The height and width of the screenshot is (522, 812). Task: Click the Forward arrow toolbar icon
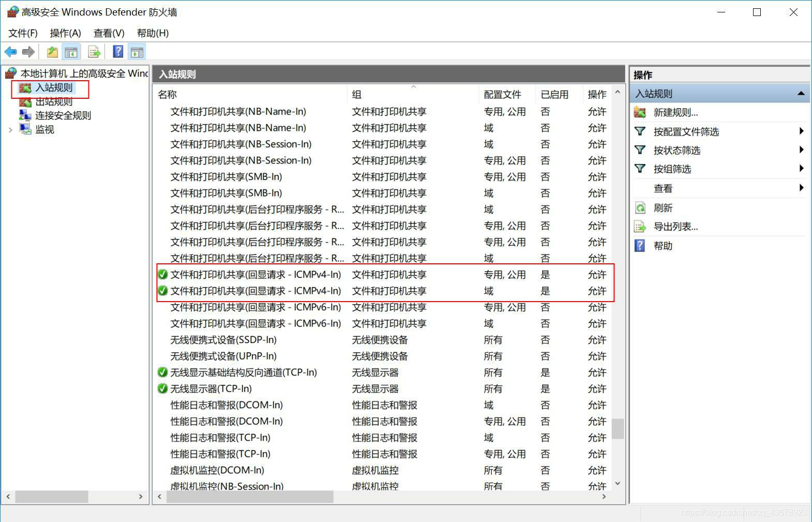[x=28, y=52]
